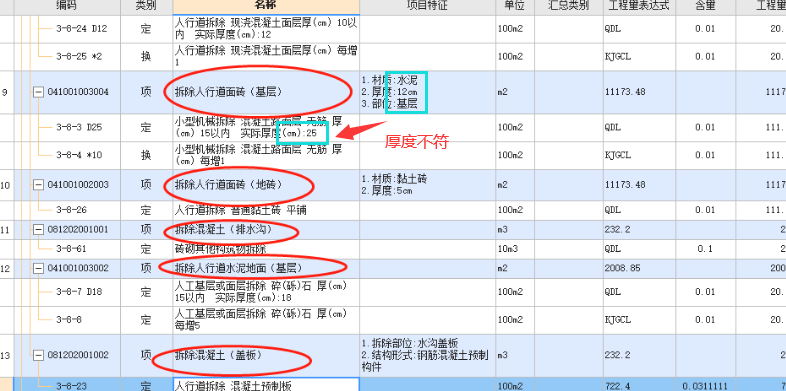Select quantity expression 722.4
The image size is (786, 391).
(x=639, y=385)
